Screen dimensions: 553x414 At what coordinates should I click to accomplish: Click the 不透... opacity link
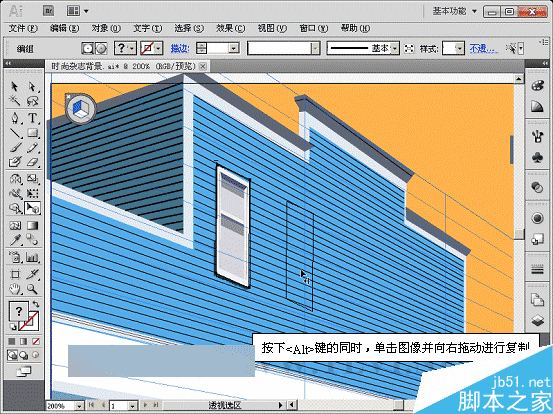pyautogui.click(x=484, y=48)
